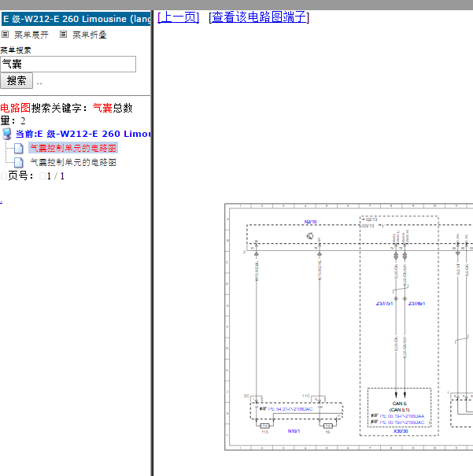
Task: Click document icon of highlighted 气囊控制单元的电路图
Action: click(x=19, y=148)
